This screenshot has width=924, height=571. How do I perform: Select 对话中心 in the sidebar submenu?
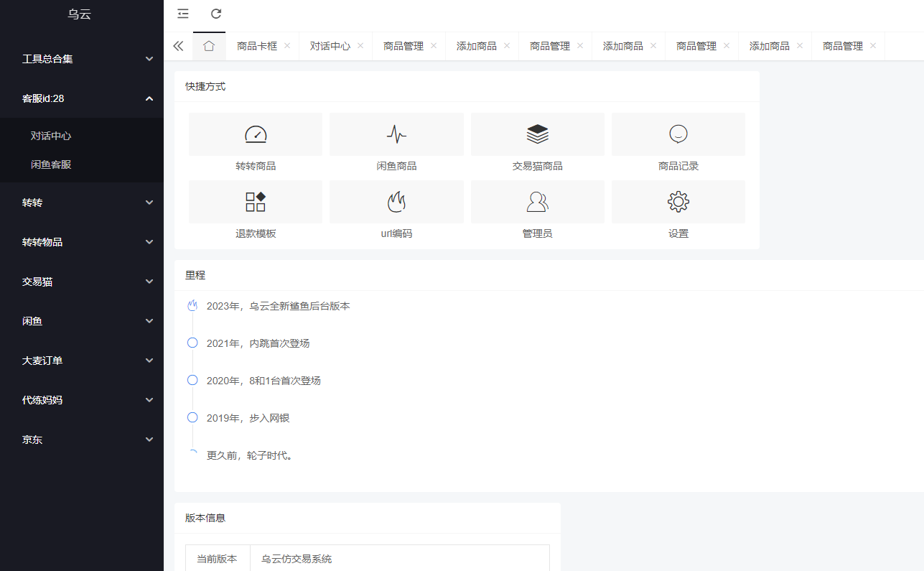pos(51,136)
